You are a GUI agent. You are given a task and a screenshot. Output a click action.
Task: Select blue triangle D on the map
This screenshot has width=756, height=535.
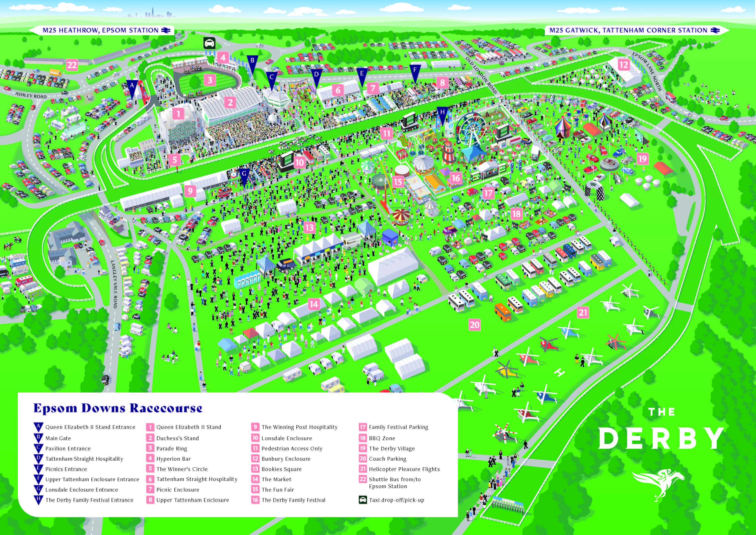tap(316, 78)
